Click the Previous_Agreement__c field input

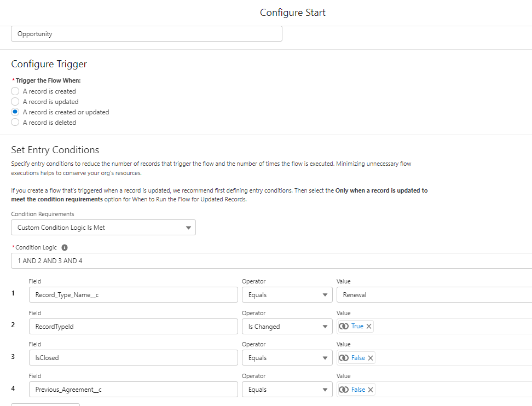click(x=133, y=390)
